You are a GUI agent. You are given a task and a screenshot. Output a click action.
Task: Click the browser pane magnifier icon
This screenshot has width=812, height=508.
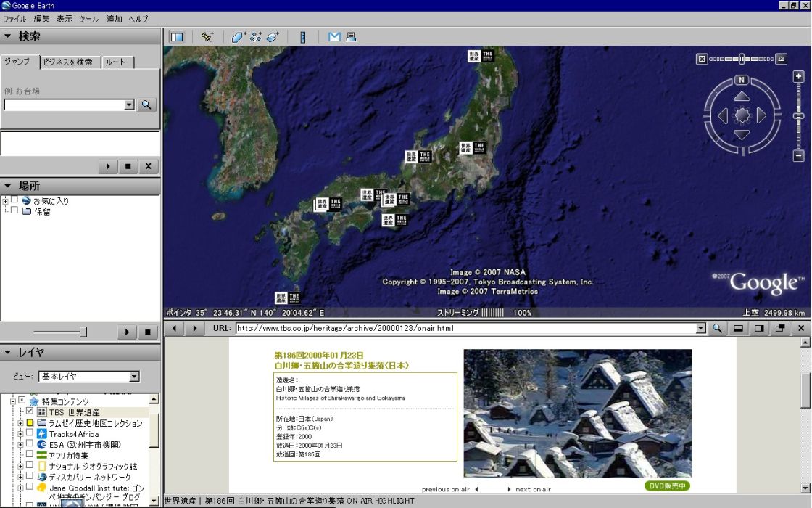pyautogui.click(x=717, y=328)
